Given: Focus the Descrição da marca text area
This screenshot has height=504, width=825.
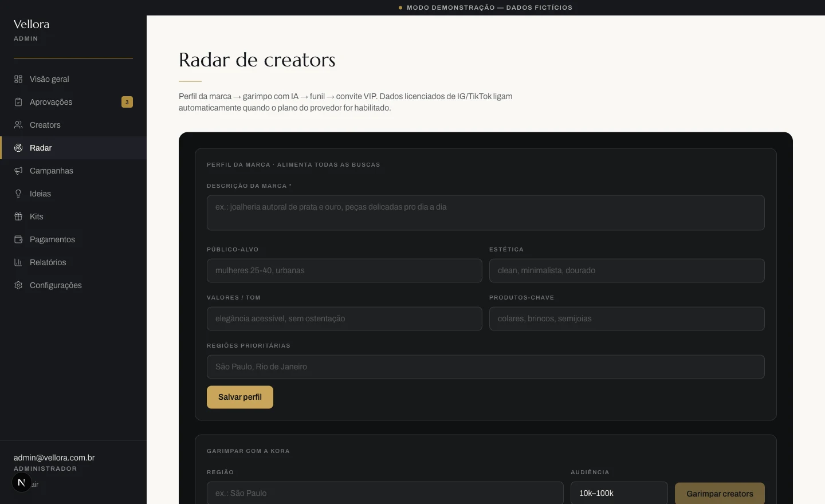Looking at the screenshot, I should click(486, 213).
